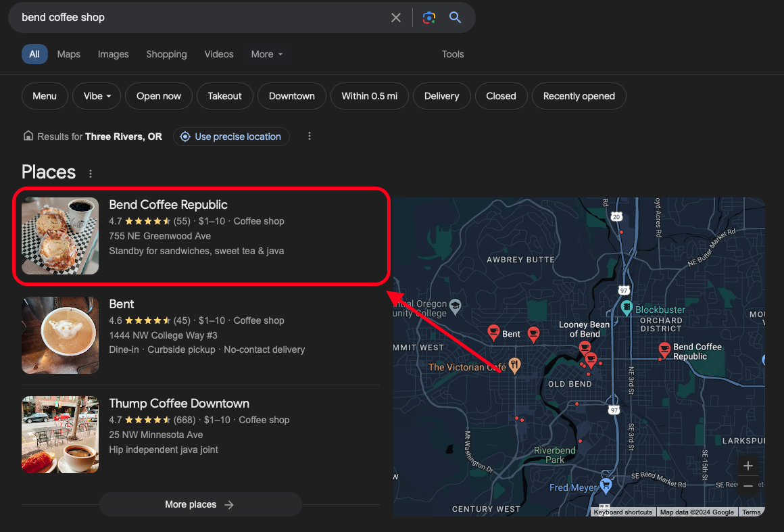Open Bend Coffee Republic listing title
This screenshot has height=532, width=784.
168,205
